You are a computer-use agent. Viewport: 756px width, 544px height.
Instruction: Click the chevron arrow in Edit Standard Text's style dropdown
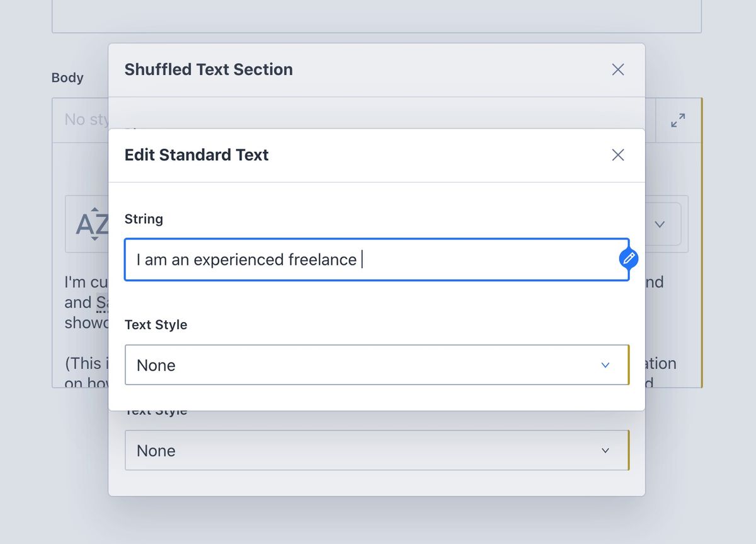click(605, 365)
